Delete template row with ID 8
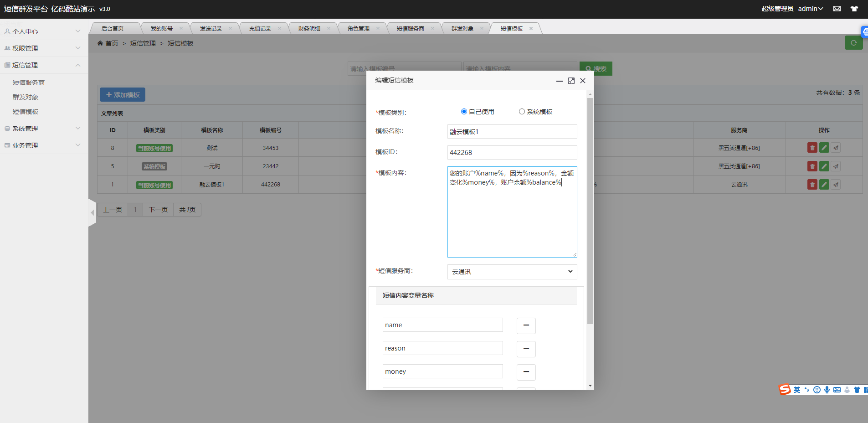Image resolution: width=868 pixels, height=423 pixels. click(x=812, y=148)
